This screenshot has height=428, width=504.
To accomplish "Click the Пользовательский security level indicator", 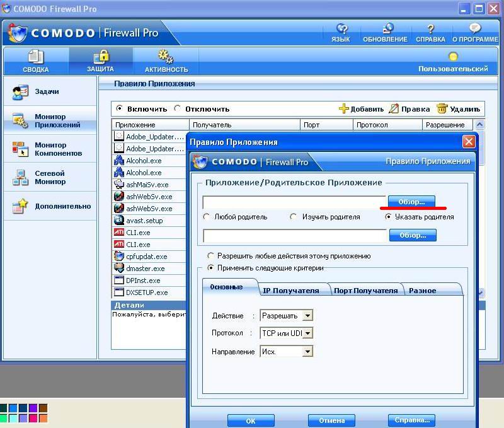I will pyautogui.click(x=453, y=57).
